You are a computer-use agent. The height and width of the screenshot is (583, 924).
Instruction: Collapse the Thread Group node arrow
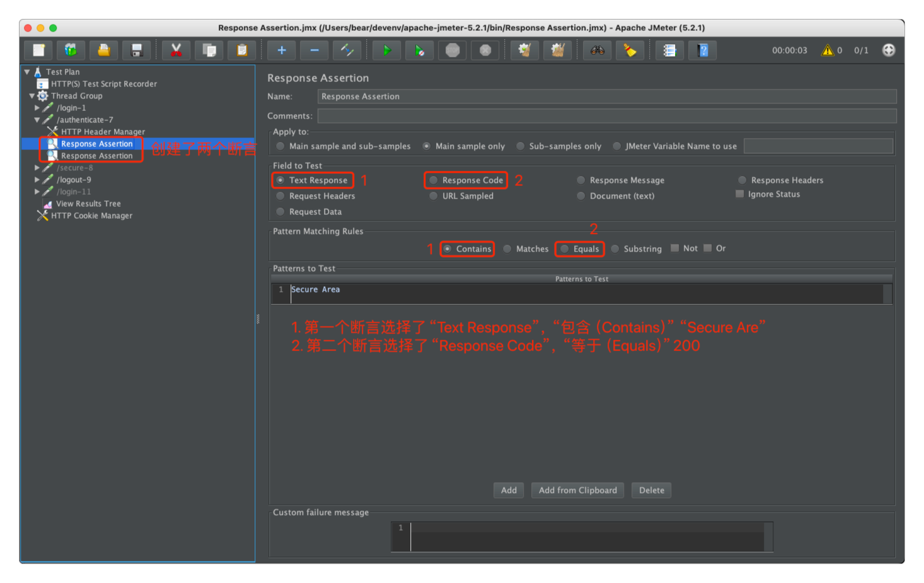[32, 96]
